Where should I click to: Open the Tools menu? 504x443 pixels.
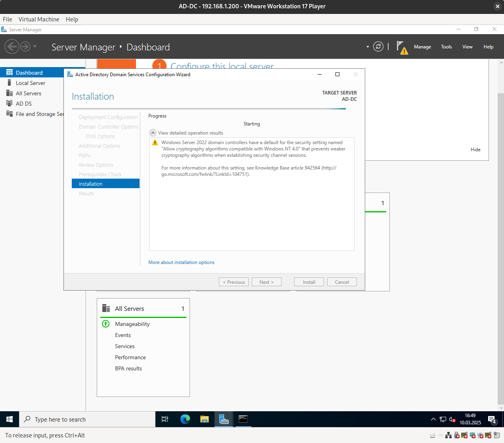446,47
